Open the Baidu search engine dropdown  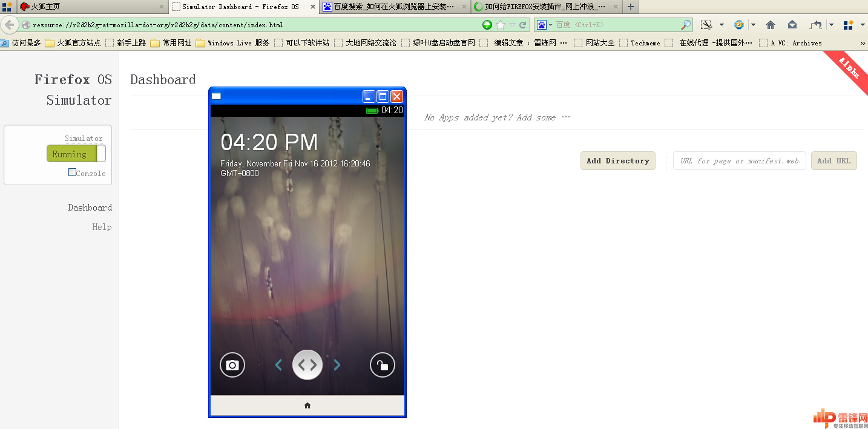(x=545, y=25)
